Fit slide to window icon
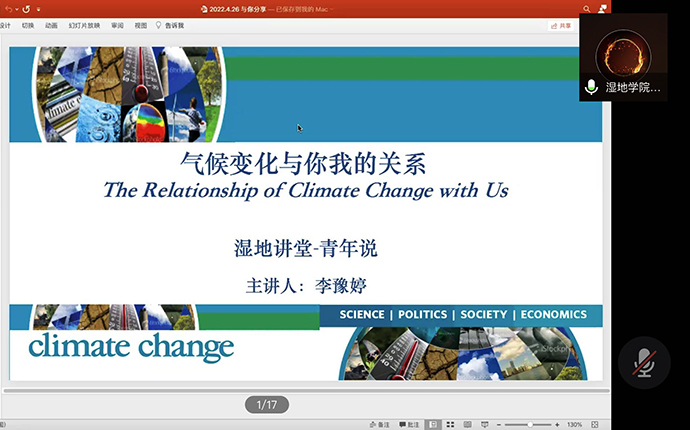 coord(594,424)
